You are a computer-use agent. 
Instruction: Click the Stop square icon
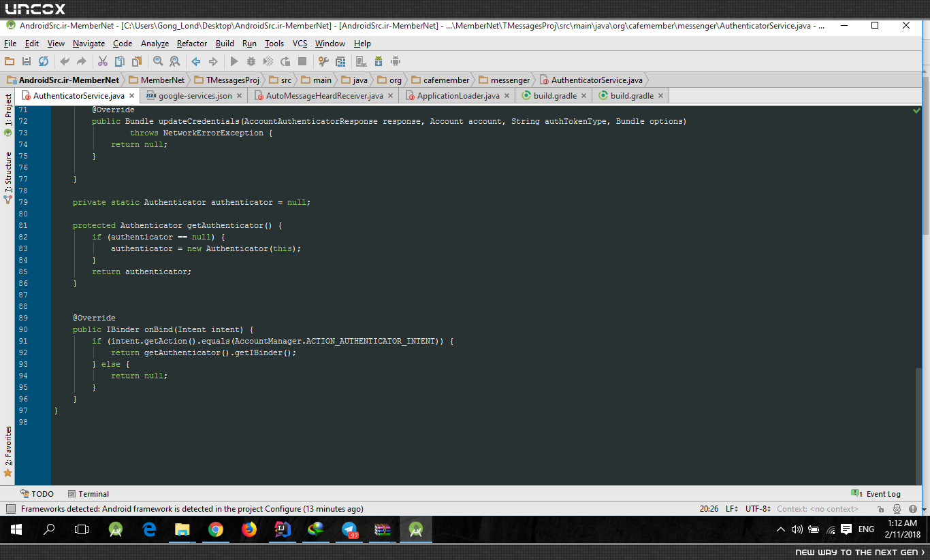coord(302,61)
